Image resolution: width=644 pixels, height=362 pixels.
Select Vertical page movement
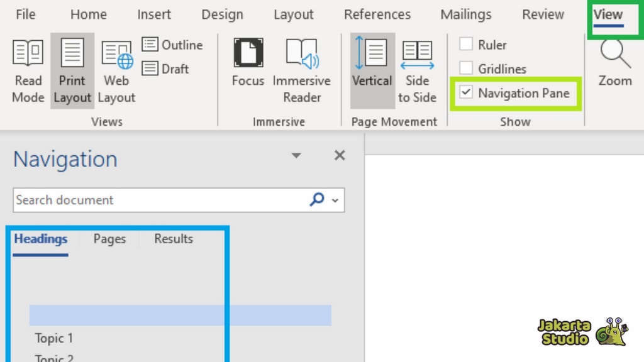point(372,63)
